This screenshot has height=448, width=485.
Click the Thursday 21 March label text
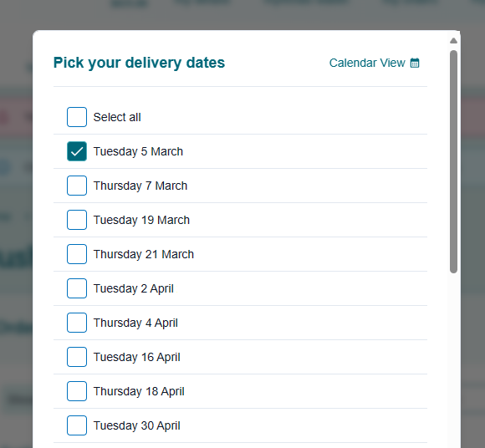point(144,254)
